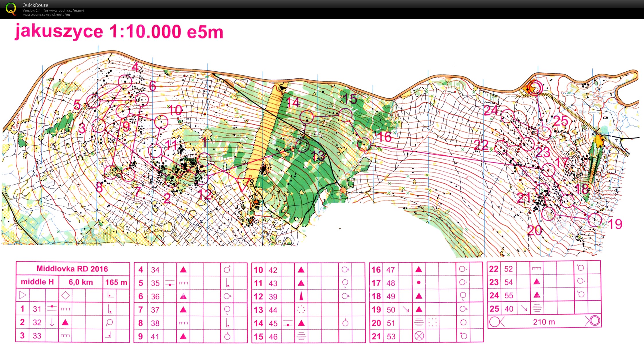Viewport: 644px width, 347px height.
Task: Click control code 47 in row 16
Action: (391, 270)
